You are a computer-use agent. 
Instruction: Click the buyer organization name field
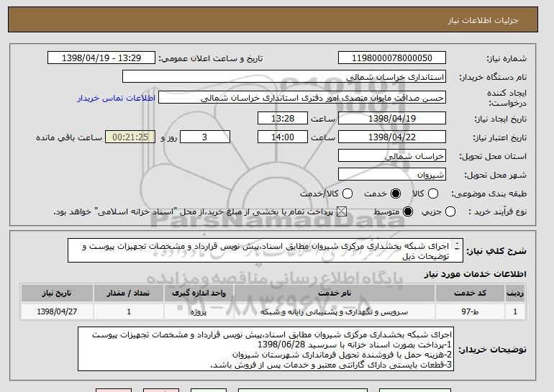tap(284, 77)
